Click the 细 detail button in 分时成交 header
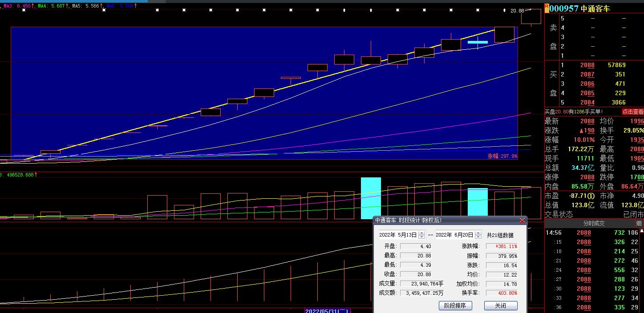The height and width of the screenshot is (313, 644). coord(639,223)
